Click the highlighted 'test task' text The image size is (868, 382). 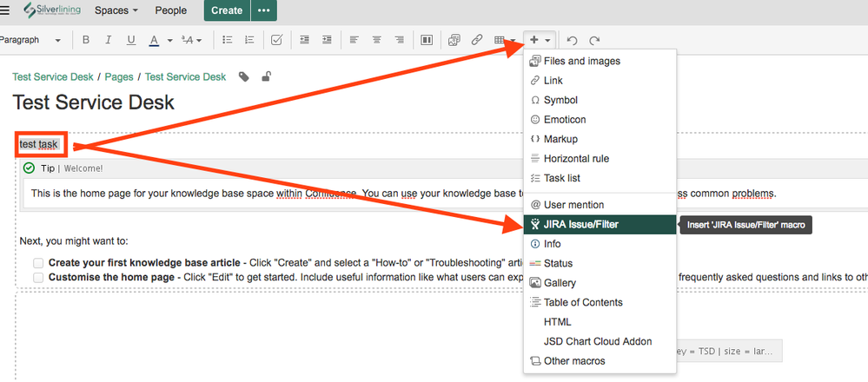pos(39,144)
